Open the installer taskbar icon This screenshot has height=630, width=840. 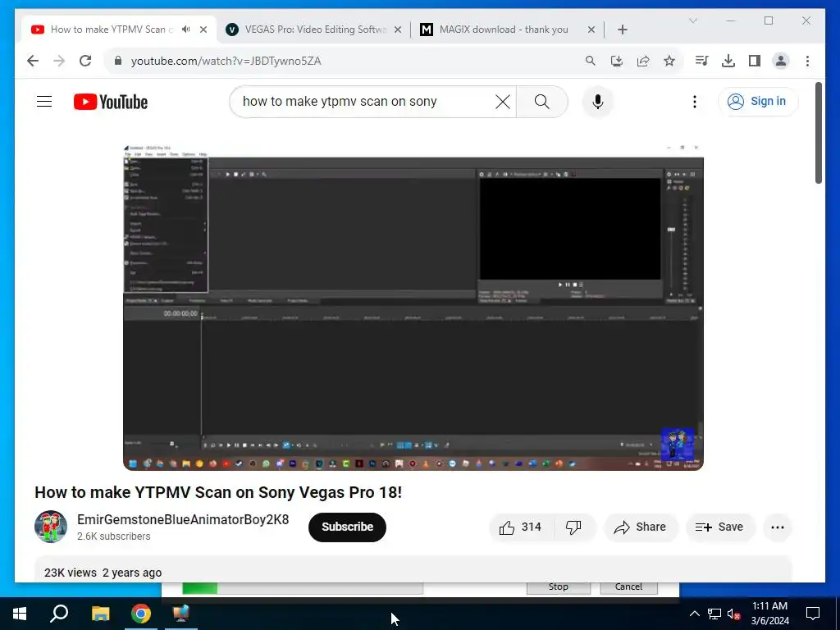coord(181,614)
